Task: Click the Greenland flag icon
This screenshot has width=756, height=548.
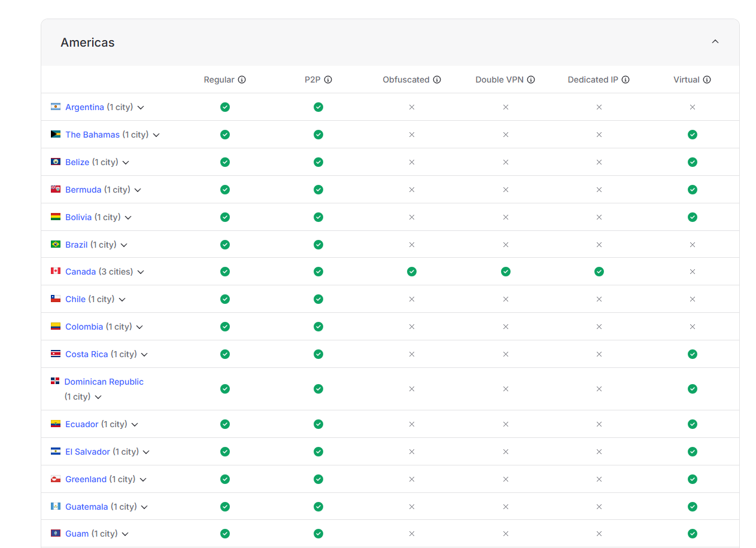Action: [x=56, y=479]
